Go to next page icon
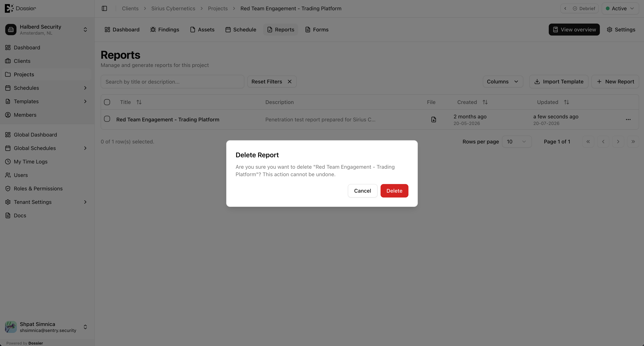 [618, 142]
